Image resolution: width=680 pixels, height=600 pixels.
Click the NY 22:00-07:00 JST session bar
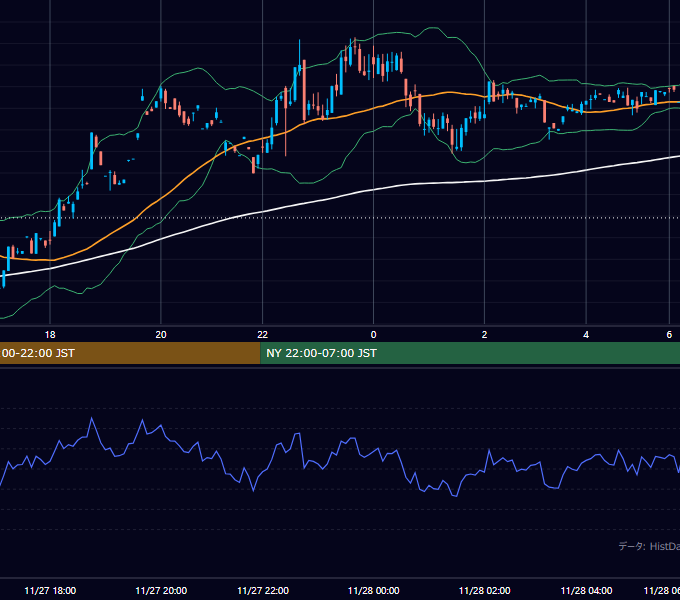click(470, 353)
